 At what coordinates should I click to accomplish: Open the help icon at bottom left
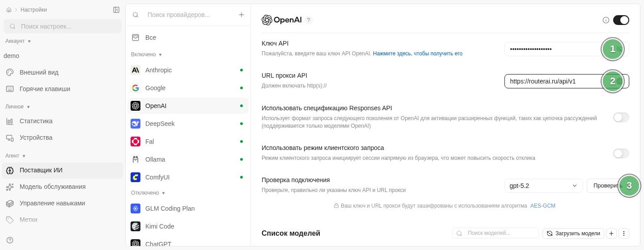[10, 240]
